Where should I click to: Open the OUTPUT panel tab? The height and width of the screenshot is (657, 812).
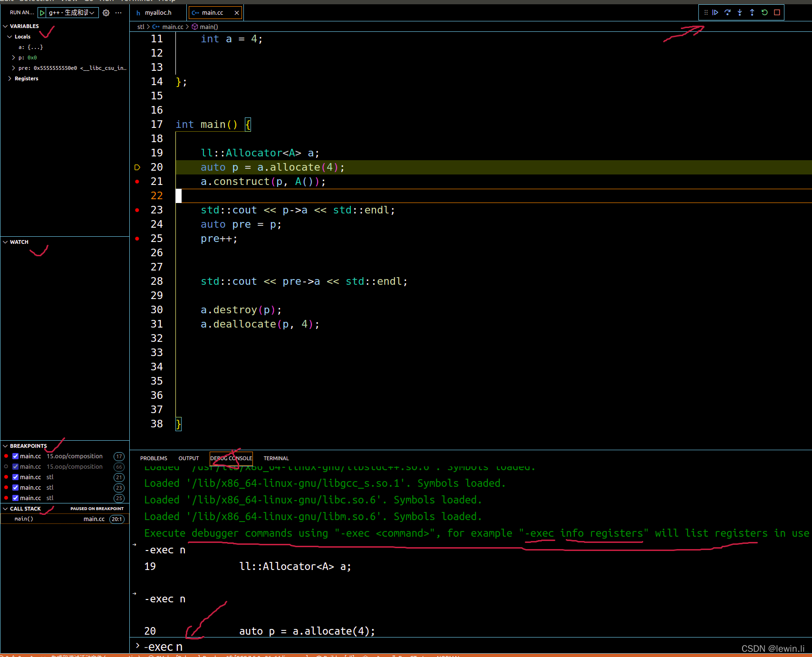[189, 458]
